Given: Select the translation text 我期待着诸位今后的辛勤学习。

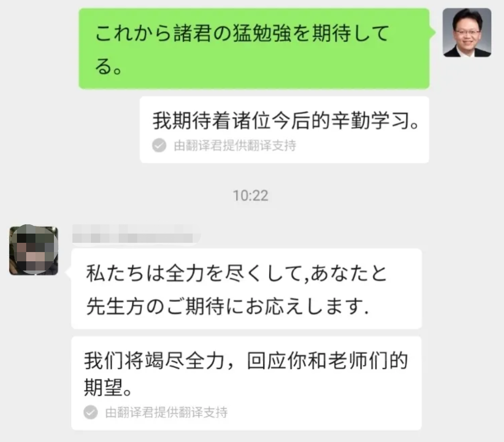Looking at the screenshot, I should [x=286, y=121].
